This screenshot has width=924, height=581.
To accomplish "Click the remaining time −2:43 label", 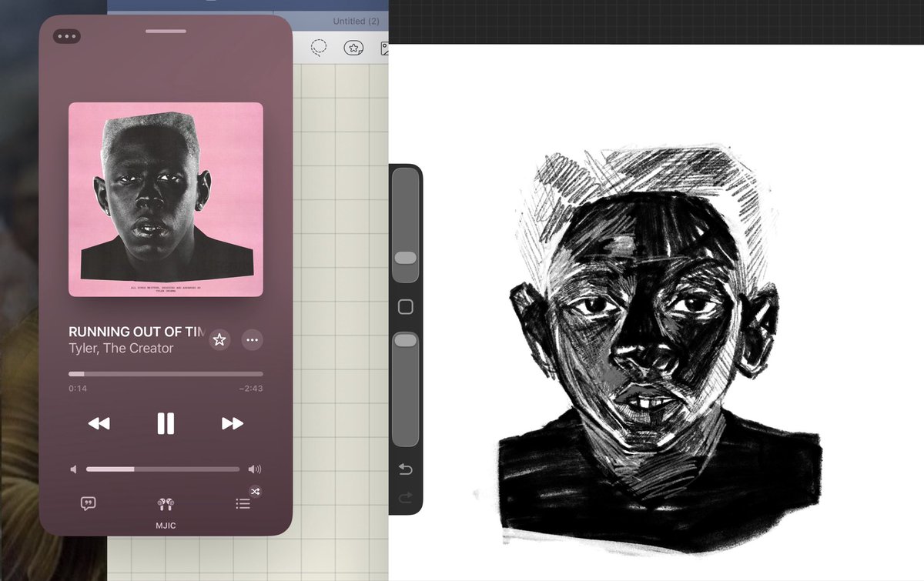I will tap(250, 389).
